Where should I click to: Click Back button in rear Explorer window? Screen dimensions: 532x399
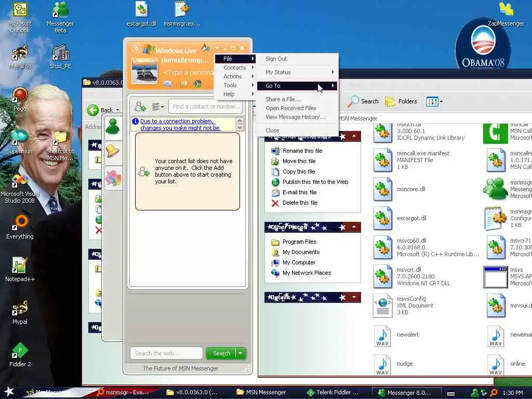[x=100, y=110]
